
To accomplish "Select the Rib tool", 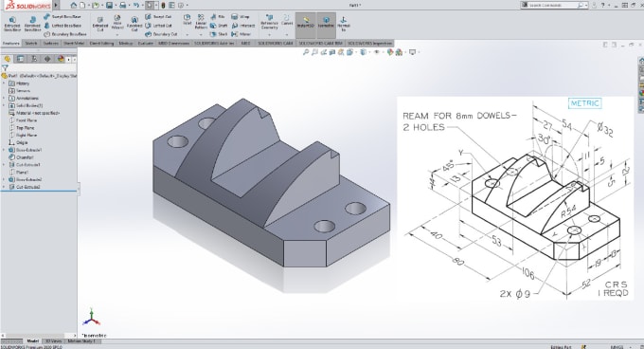I will (x=218, y=17).
